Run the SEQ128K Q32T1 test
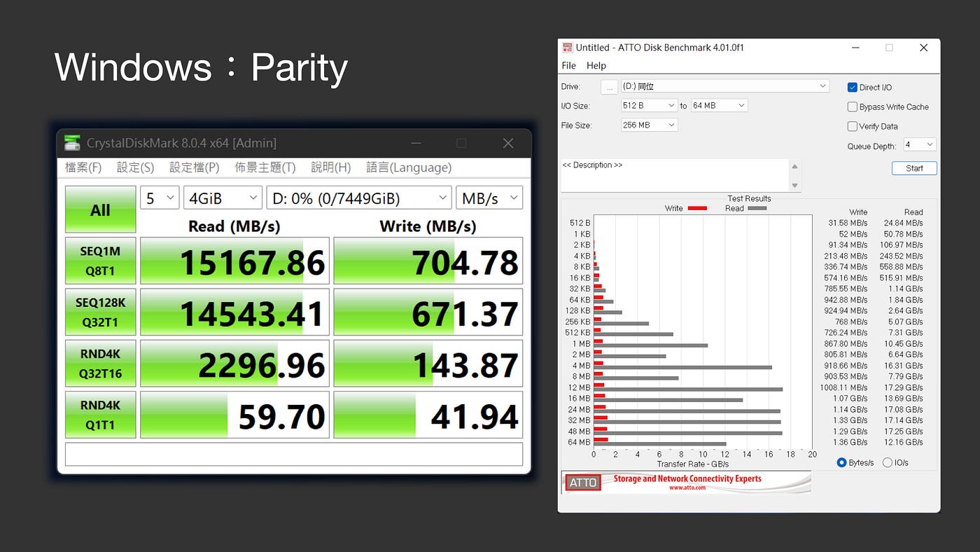This screenshot has height=552, width=980. pos(100,312)
